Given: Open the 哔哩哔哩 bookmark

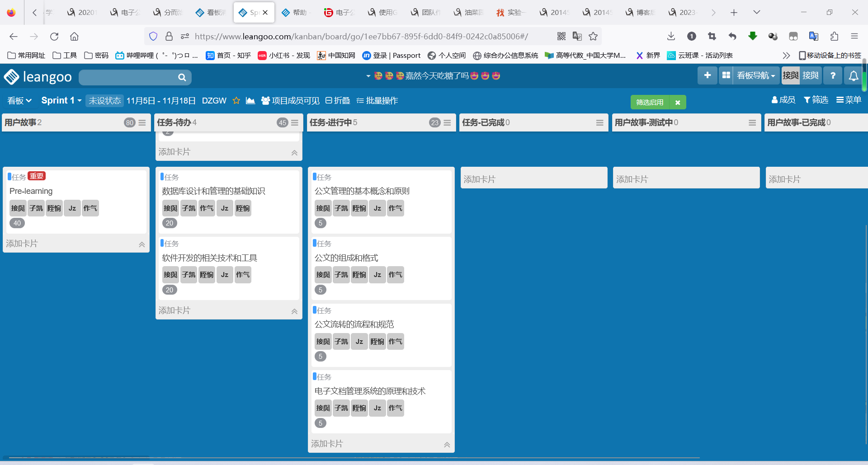Looking at the screenshot, I should point(156,55).
